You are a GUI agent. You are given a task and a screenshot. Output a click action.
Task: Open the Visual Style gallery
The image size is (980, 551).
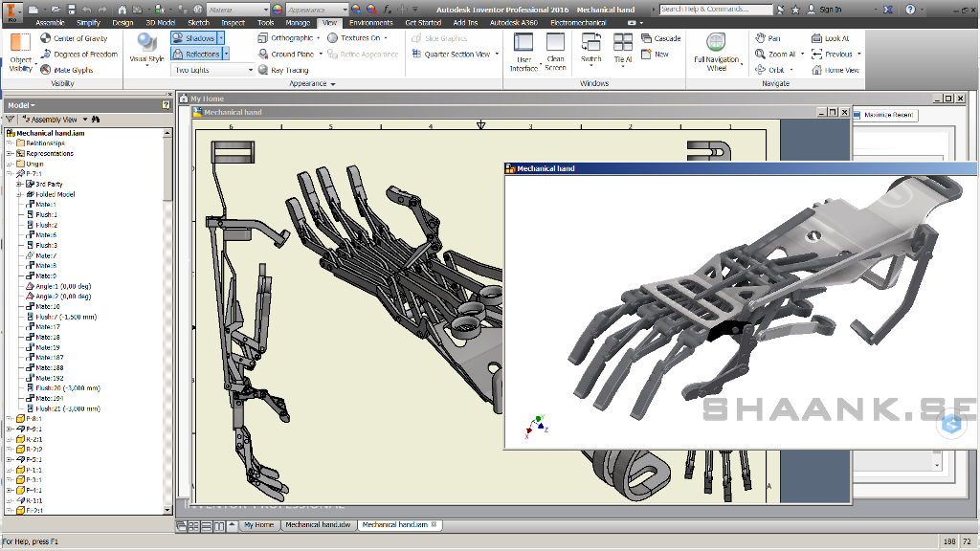146,49
